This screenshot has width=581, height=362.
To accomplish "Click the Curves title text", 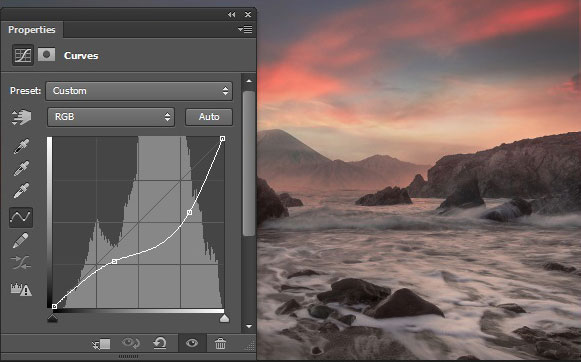I will coord(81,56).
